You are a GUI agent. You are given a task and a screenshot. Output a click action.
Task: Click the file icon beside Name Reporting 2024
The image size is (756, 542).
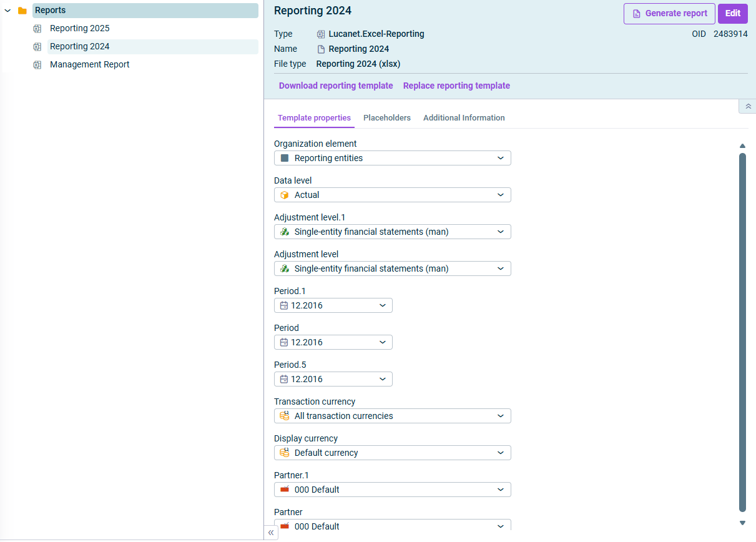point(321,49)
